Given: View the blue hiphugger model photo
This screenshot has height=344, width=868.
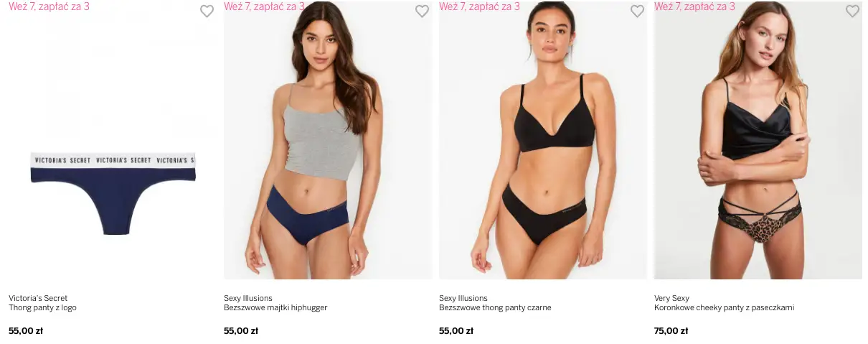Looking at the screenshot, I should tap(328, 140).
